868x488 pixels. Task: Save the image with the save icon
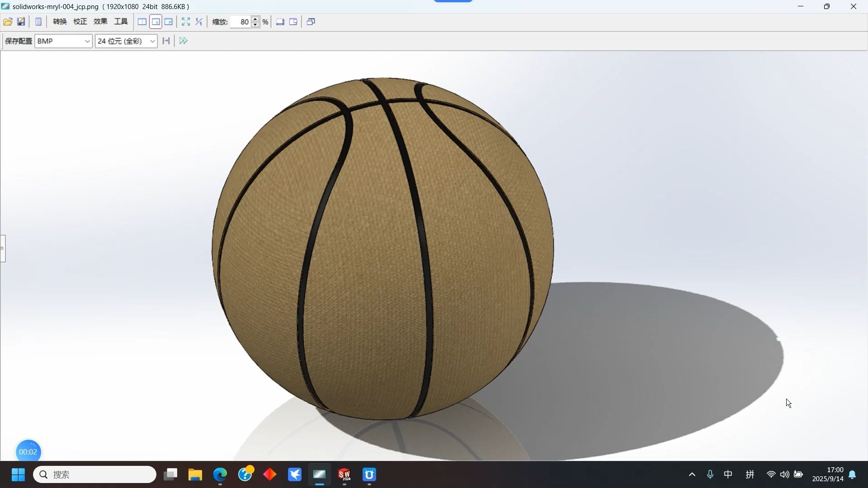(x=21, y=22)
